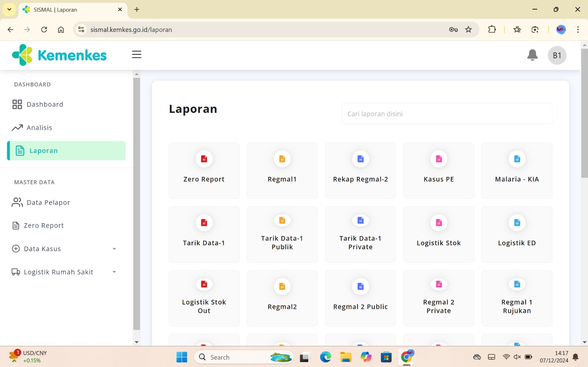Expand the Logistik Rumah Sakit submenu arrow
The image size is (588, 367).
pyautogui.click(x=114, y=272)
